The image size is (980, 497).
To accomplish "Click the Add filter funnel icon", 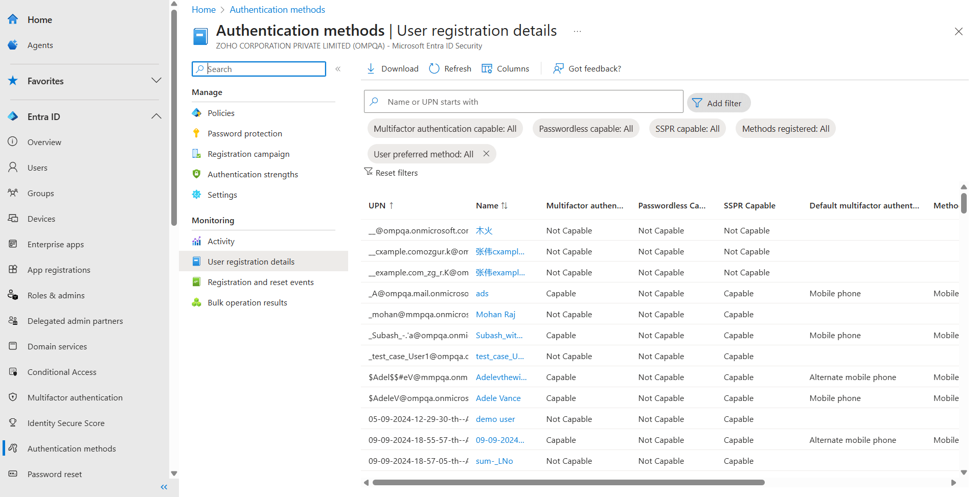I will (x=697, y=103).
